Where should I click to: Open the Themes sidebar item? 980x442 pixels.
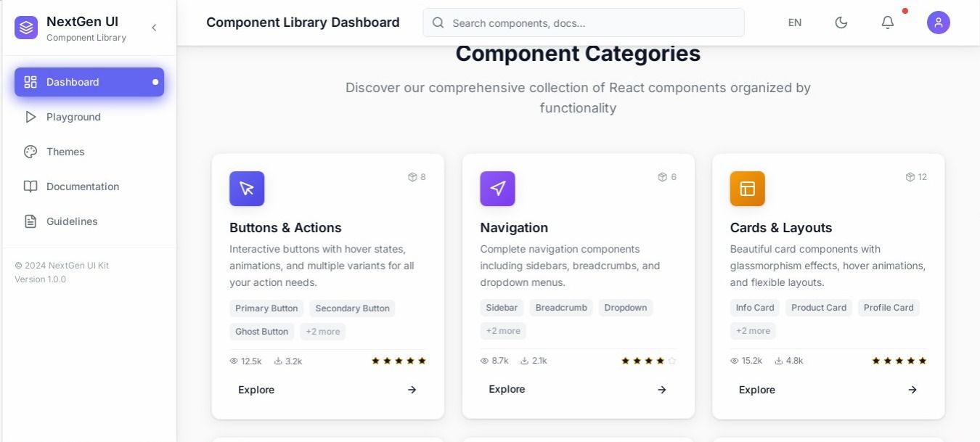click(x=65, y=152)
